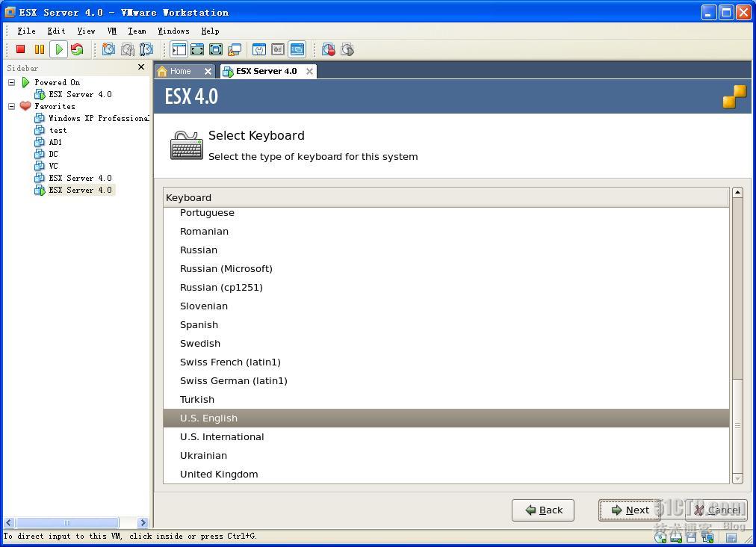
Task: Click the Keyboard column header
Action: pos(446,198)
